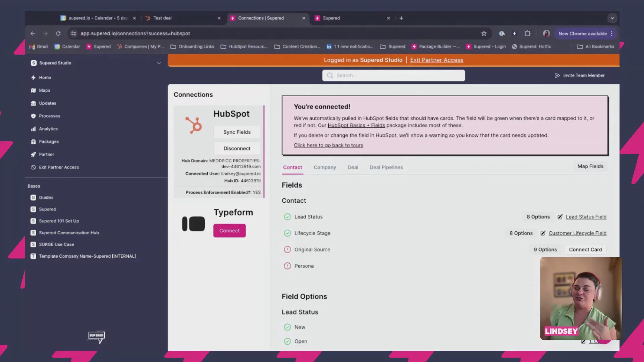Click the Persona red warning icon
The image size is (644, 362).
287,266
